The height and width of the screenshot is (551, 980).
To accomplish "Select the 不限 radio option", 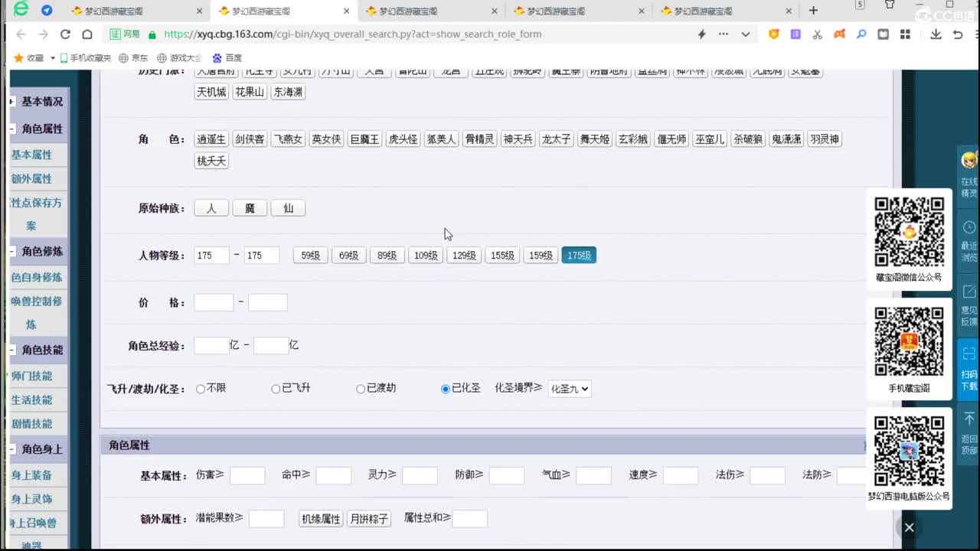I will (201, 389).
